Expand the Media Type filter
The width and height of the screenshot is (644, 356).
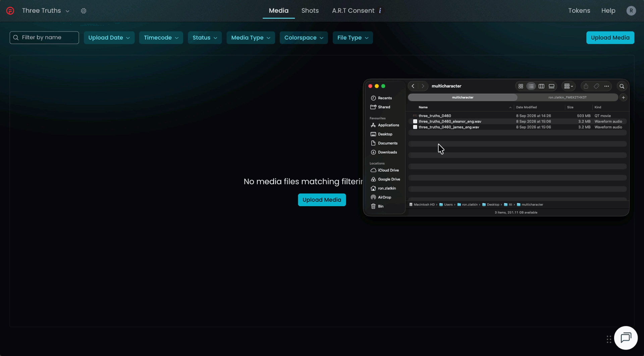(251, 38)
